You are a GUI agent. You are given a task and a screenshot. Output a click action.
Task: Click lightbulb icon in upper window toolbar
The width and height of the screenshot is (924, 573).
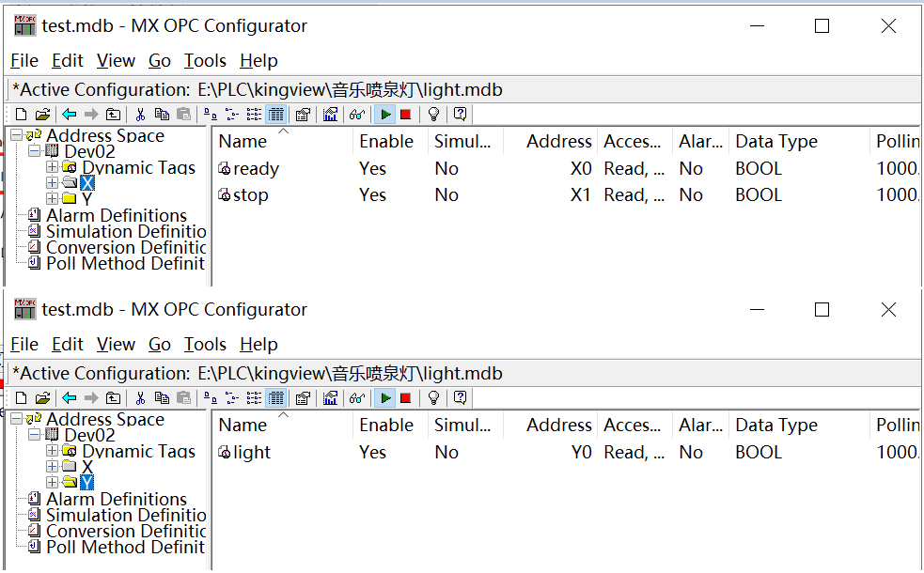tap(433, 115)
